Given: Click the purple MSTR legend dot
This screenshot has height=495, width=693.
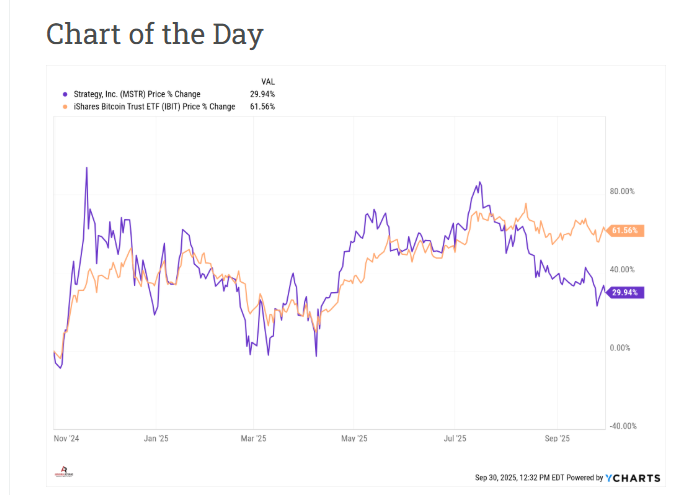Looking at the screenshot, I should (x=65, y=94).
